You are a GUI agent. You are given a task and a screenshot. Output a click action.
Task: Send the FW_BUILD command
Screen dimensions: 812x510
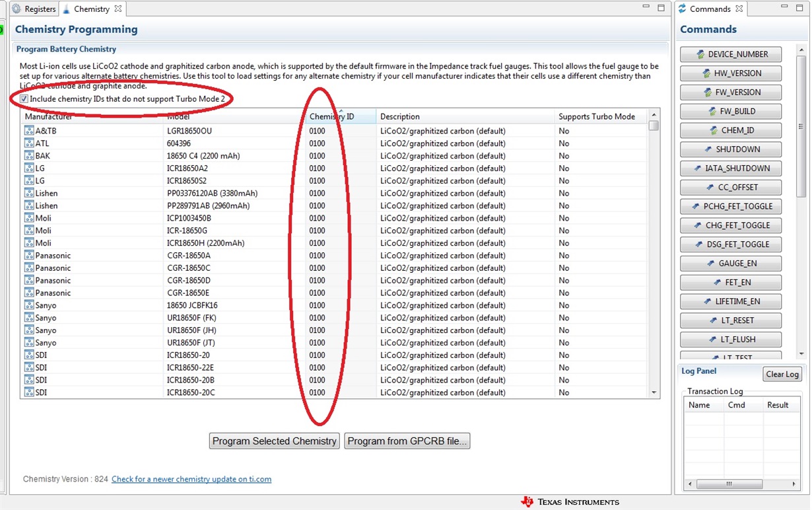(x=731, y=111)
